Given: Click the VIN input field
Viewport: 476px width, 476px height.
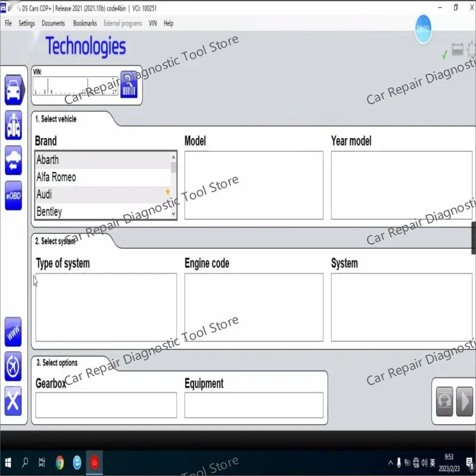Looking at the screenshot, I should click(76, 86).
